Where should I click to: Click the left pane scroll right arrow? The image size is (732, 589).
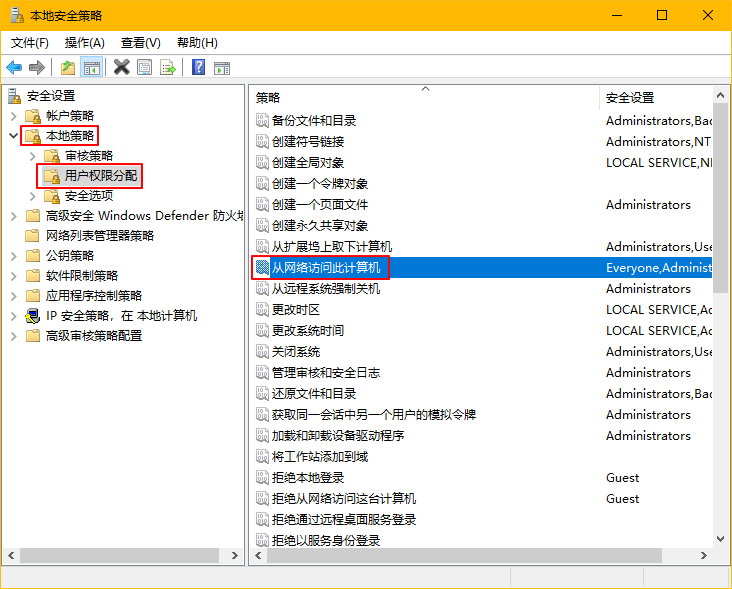pyautogui.click(x=234, y=555)
